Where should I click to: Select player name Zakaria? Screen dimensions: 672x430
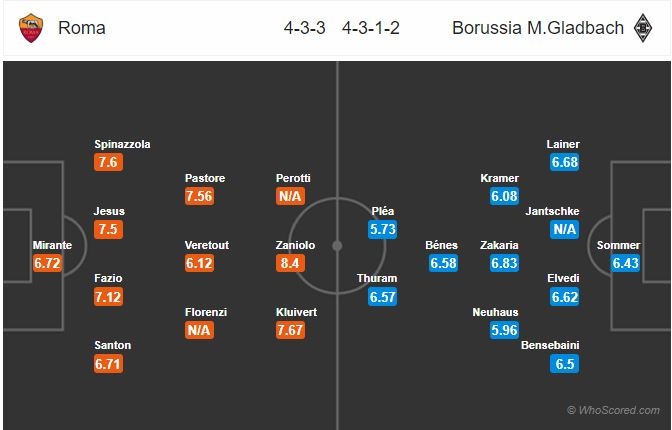[499, 245]
